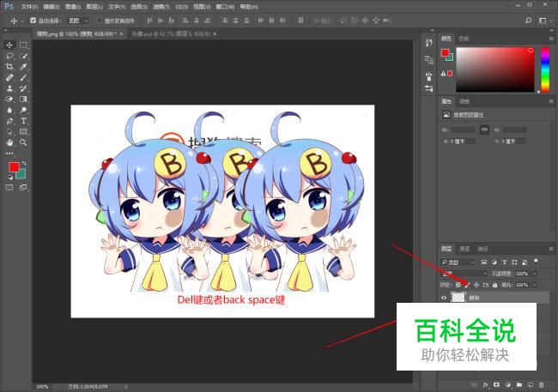Screen dimensions: 558x392
Task: Open the Edit Toolbar three-dots menu
Action: point(9,154)
